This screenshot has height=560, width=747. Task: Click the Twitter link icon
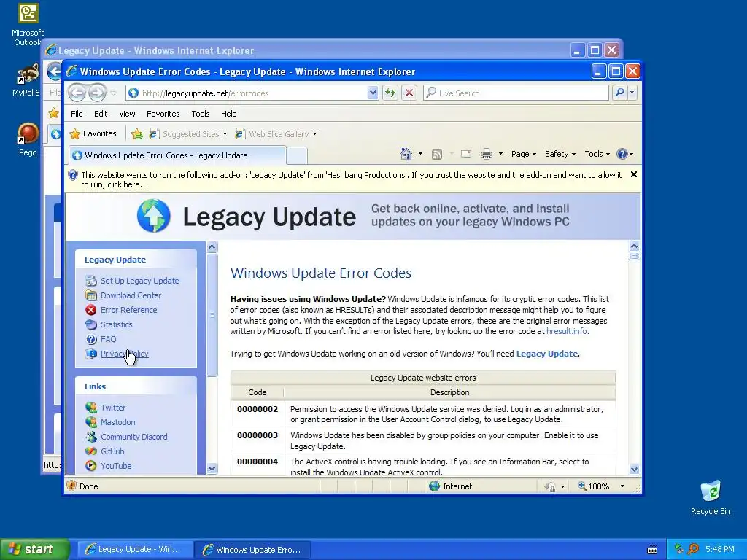[x=91, y=408]
